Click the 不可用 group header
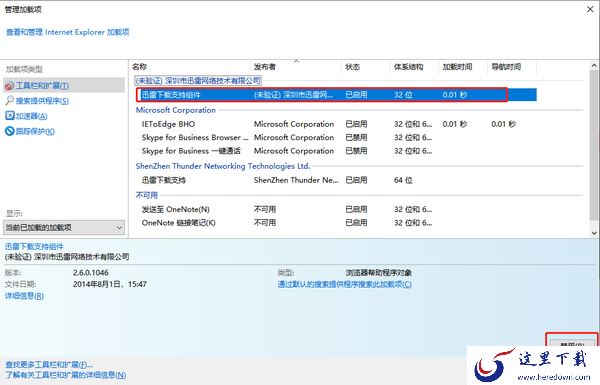The width and height of the screenshot is (600, 385). [147, 195]
